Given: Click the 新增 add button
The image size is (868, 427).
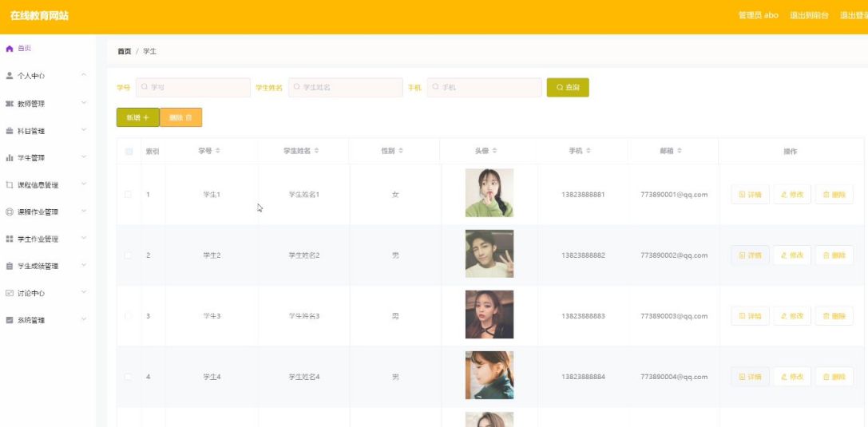Looking at the screenshot, I should click(138, 117).
